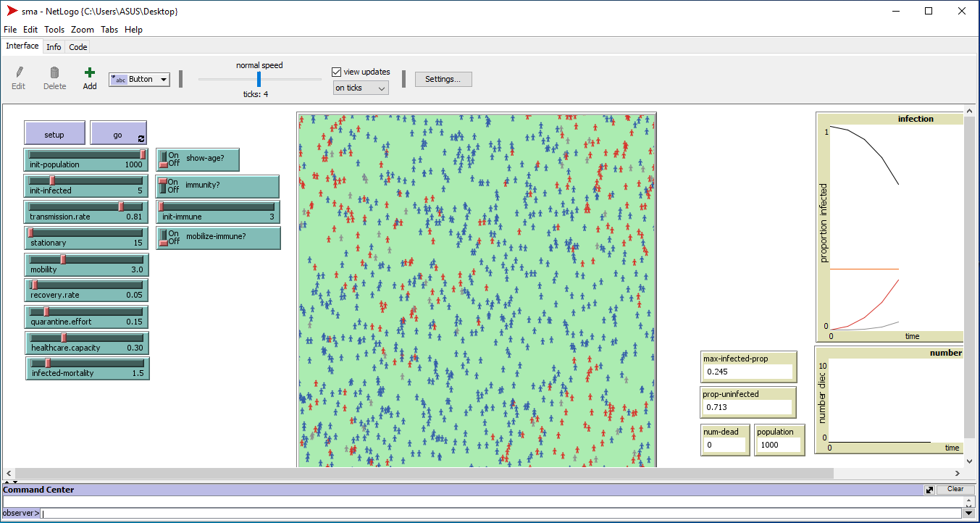
Task: Click the init-population slider
Action: 85,160
